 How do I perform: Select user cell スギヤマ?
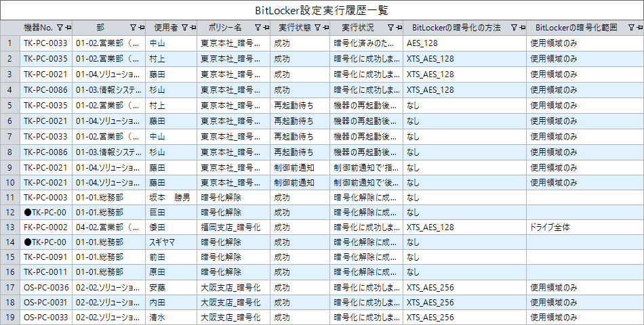tap(171, 242)
